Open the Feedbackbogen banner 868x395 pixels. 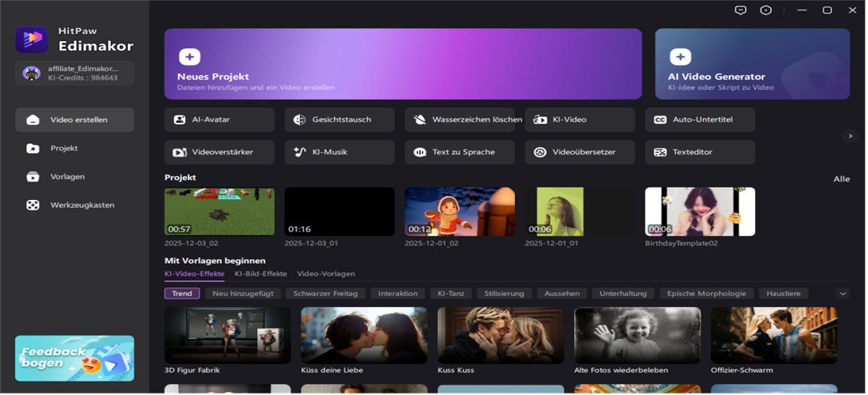pyautogui.click(x=74, y=358)
